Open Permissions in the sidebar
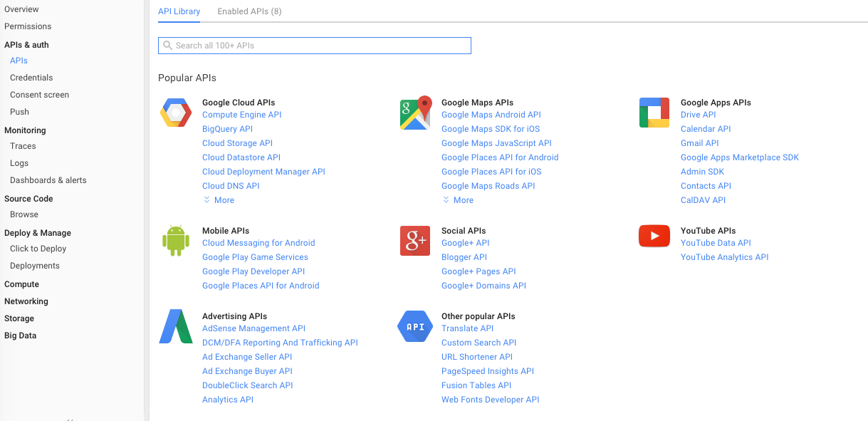 (28, 26)
